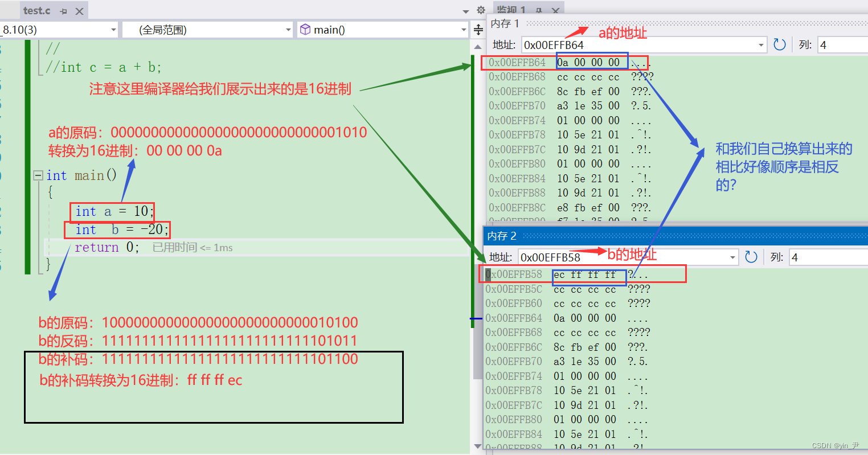Expand the main() member dropdown
Image resolution: width=868 pixels, height=455 pixels.
point(463,30)
